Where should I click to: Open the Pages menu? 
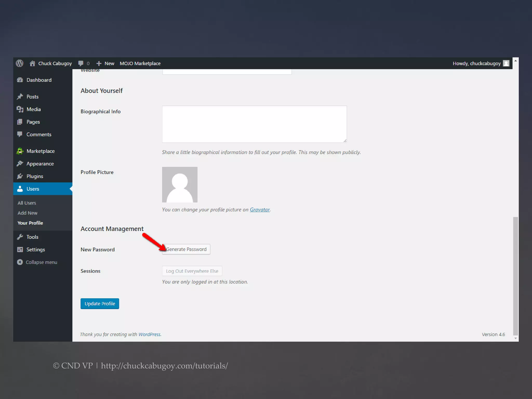[x=43, y=122]
